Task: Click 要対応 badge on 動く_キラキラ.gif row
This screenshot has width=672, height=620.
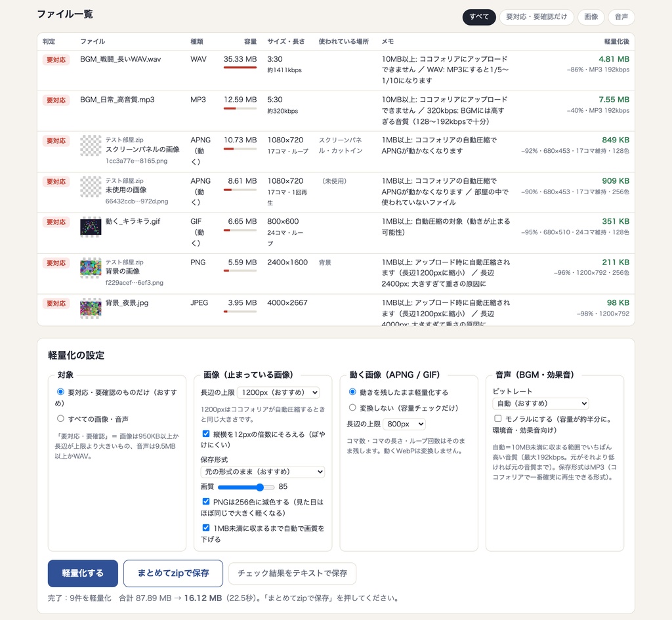Action: [56, 222]
